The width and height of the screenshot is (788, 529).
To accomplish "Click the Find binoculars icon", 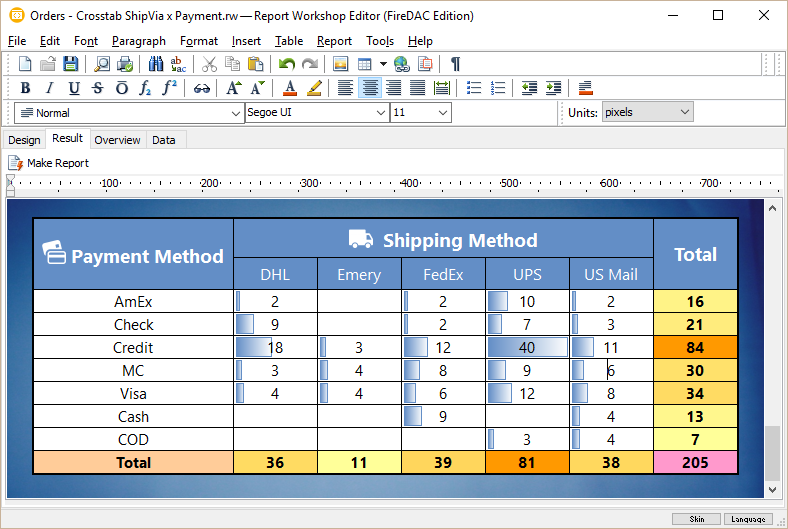I will click(156, 64).
